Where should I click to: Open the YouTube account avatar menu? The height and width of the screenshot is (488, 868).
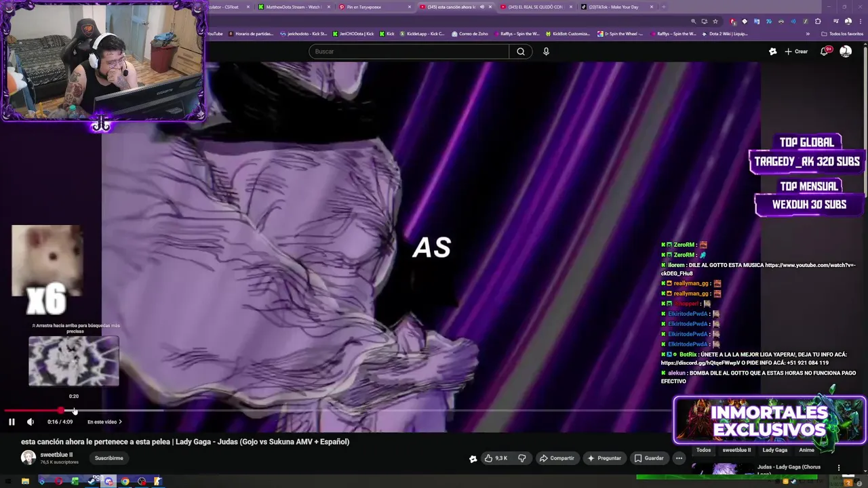[846, 52]
